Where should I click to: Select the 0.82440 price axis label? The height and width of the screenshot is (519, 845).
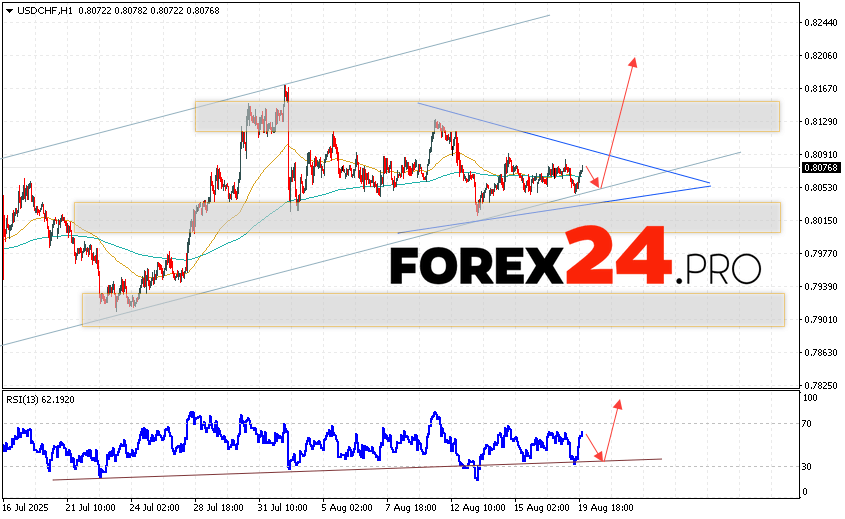pyautogui.click(x=821, y=23)
